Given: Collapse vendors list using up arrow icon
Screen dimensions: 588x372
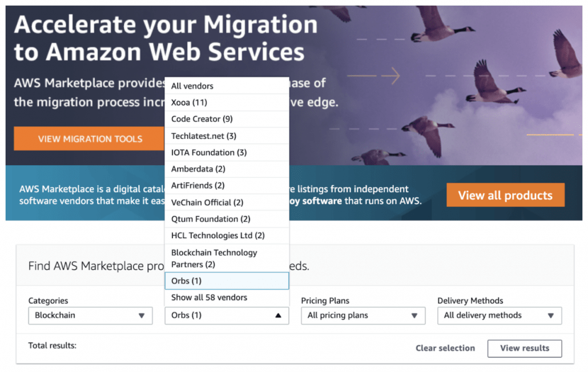Looking at the screenshot, I should [278, 315].
